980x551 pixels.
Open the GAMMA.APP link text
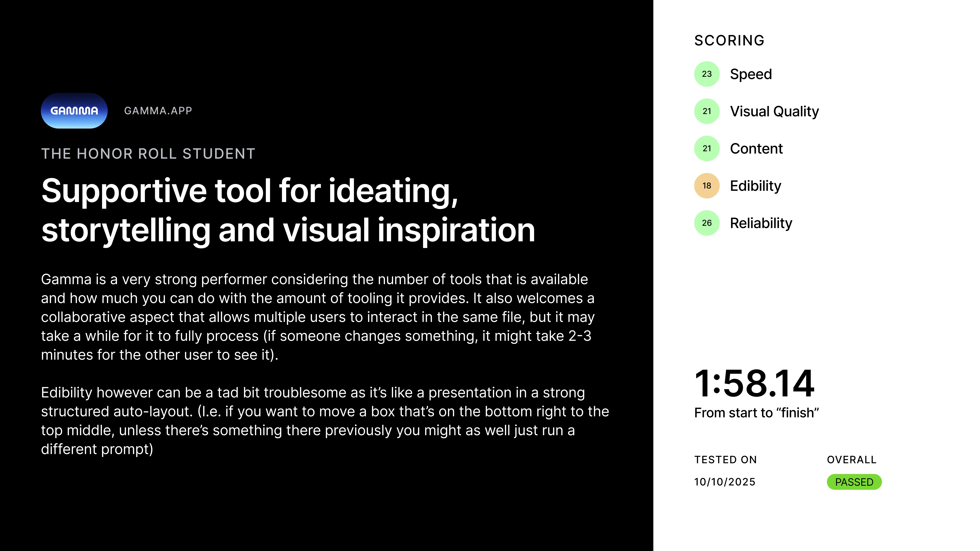(158, 111)
